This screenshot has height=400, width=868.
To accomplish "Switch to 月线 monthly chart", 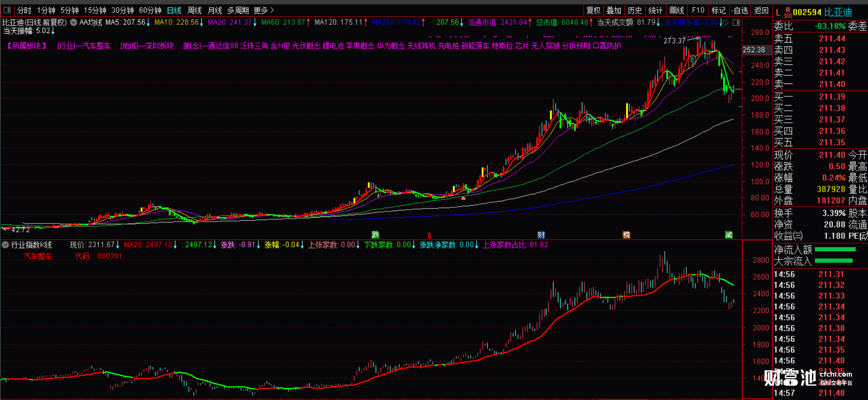I will (215, 10).
